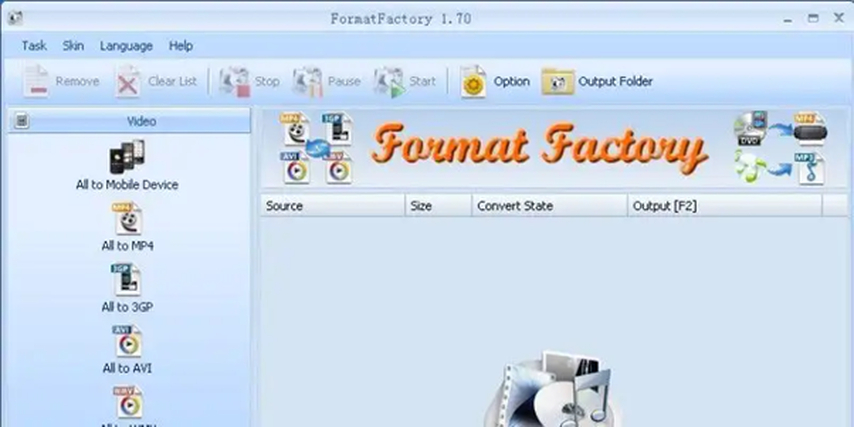Click the Option label in toolbar

(511, 82)
